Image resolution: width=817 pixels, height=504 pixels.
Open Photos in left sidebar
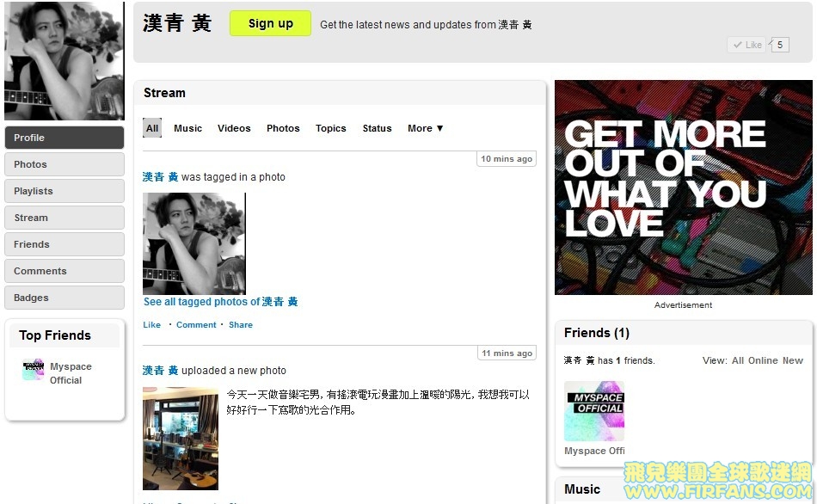pyautogui.click(x=64, y=164)
